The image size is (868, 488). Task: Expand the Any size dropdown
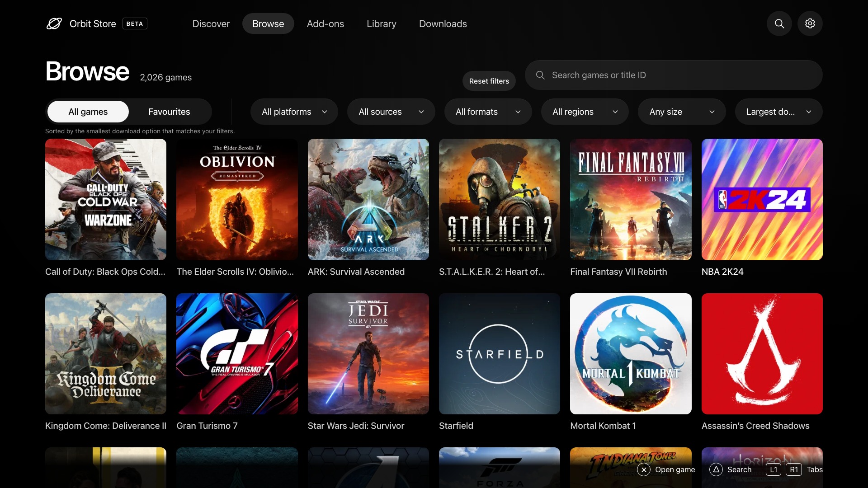click(682, 112)
